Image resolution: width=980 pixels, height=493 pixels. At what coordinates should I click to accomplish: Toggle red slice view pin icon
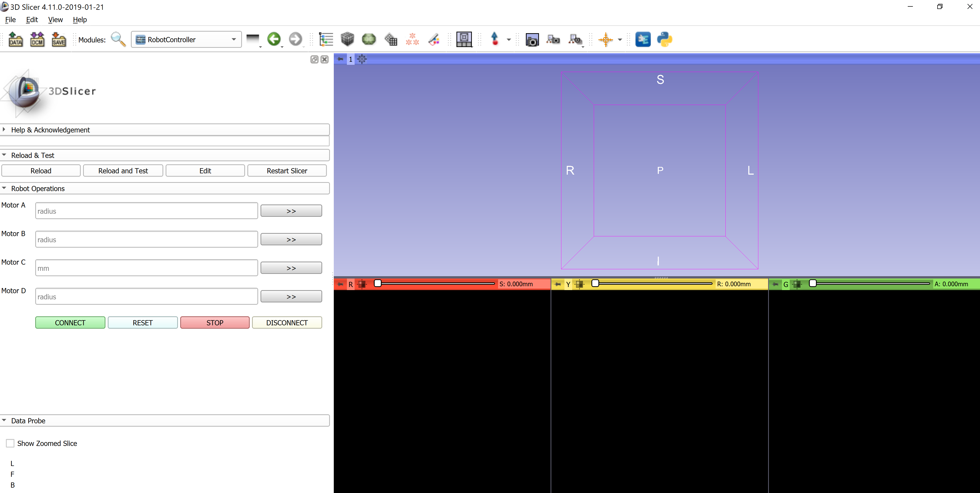[340, 284]
